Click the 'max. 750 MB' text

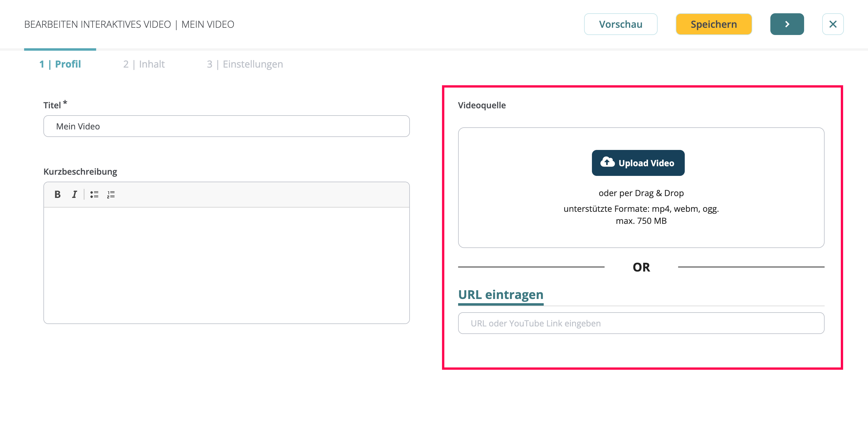coord(641,221)
